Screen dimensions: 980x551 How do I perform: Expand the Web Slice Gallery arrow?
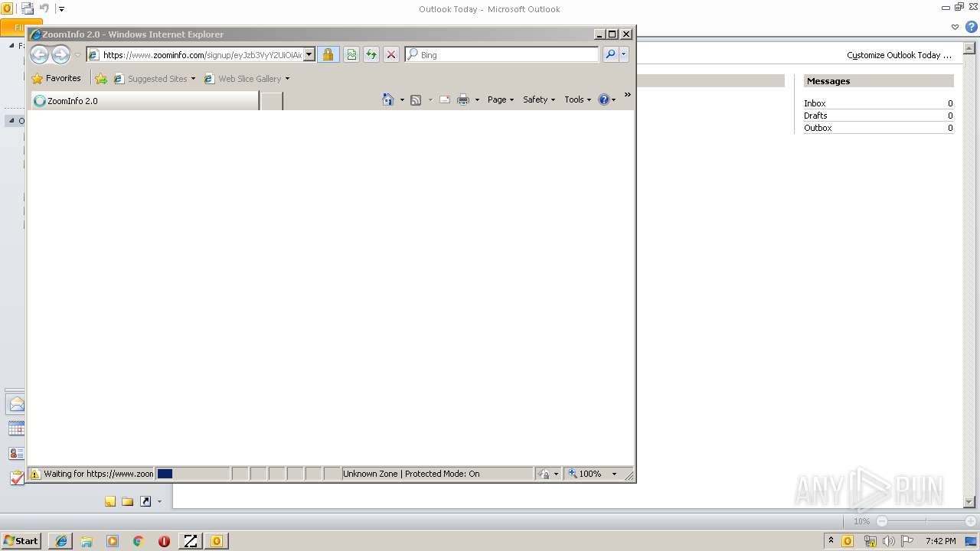click(x=287, y=79)
